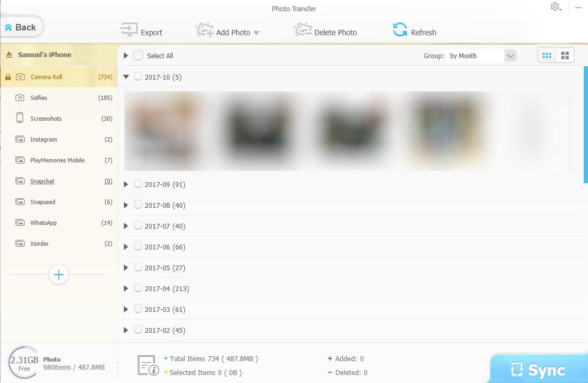Check the 2017-10 group checkbox
588x383 pixels.
138,76
